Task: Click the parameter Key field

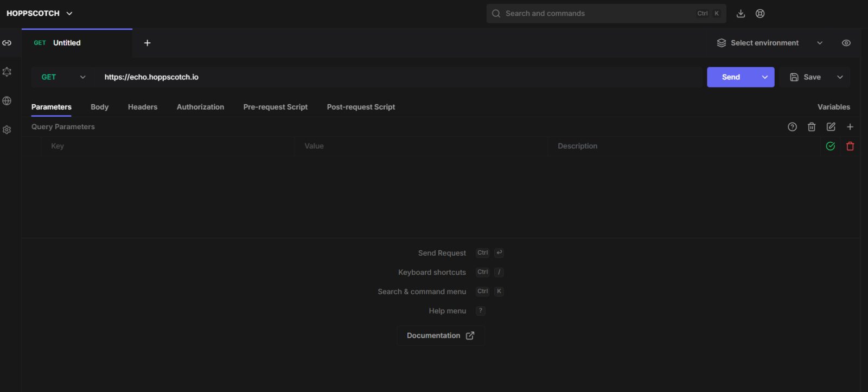Action: click(168, 146)
